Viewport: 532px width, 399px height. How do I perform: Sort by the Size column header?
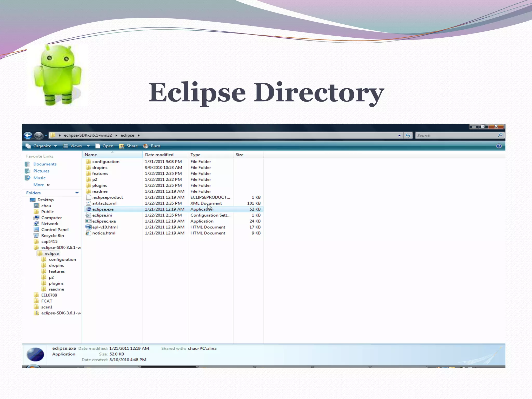pyautogui.click(x=248, y=155)
